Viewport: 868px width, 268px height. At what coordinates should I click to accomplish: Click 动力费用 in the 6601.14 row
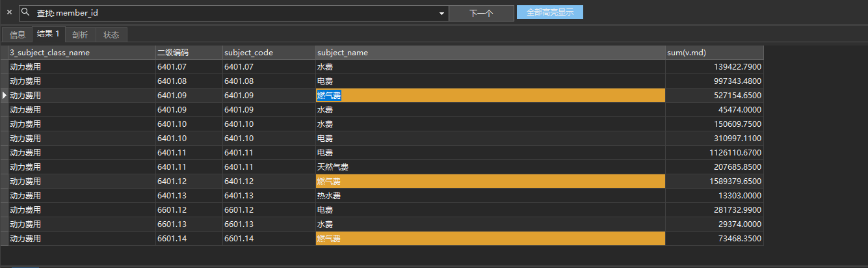click(x=81, y=239)
